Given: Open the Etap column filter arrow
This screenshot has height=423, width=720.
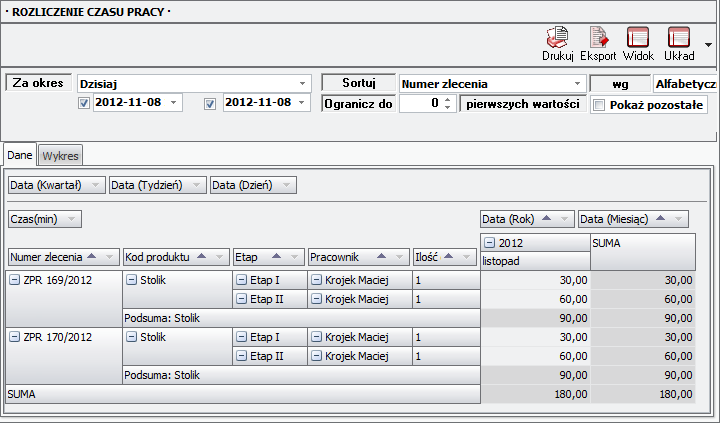Looking at the screenshot, I should pyautogui.click(x=294, y=257).
